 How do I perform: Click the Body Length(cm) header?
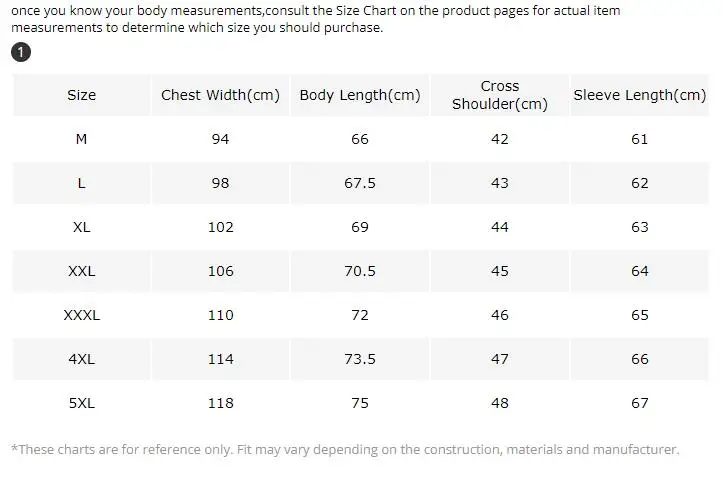tap(360, 95)
